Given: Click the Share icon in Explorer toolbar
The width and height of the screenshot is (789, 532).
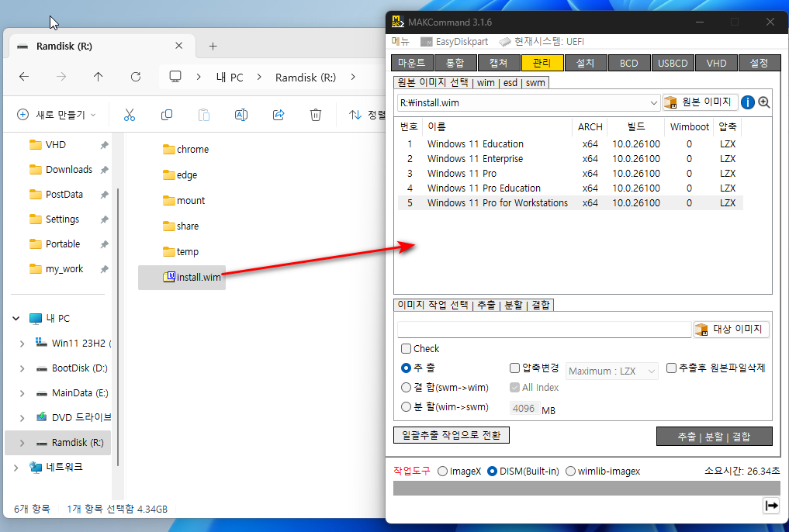Looking at the screenshot, I should click(x=279, y=115).
